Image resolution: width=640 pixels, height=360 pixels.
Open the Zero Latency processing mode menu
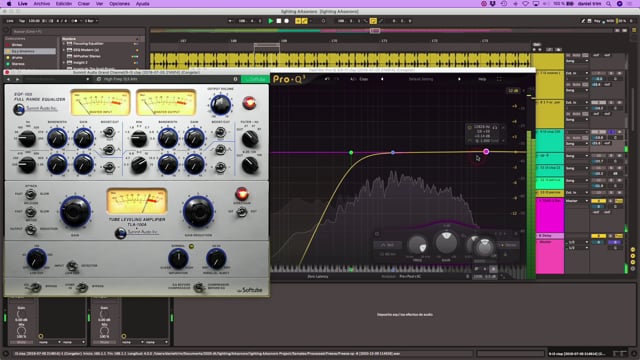pos(317,277)
